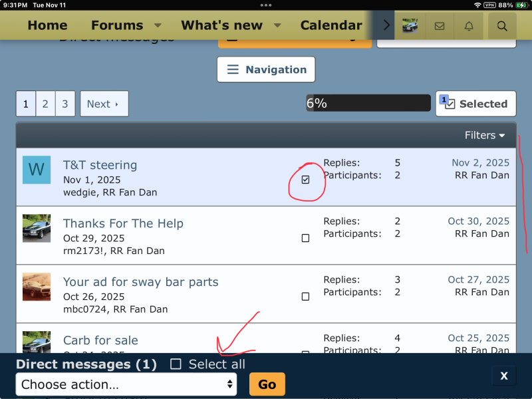Check the Thanks For The Help checkbox
The height and width of the screenshot is (399, 532).
(x=305, y=238)
